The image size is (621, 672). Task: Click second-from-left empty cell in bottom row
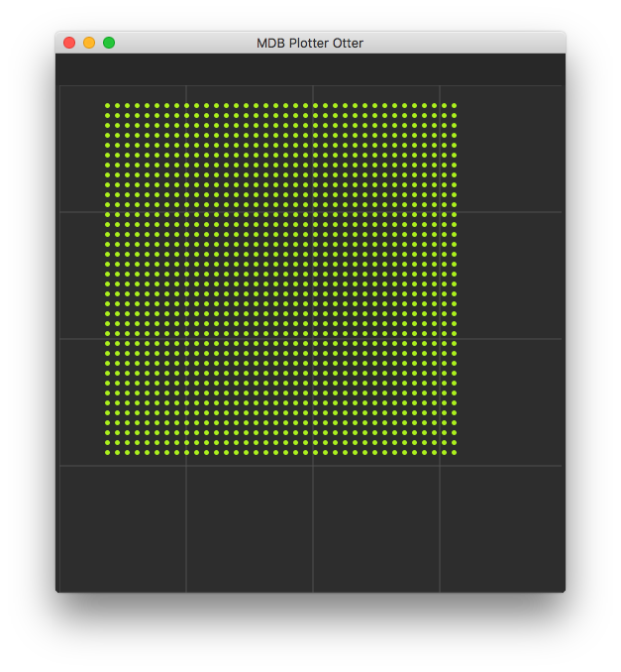click(x=250, y=527)
